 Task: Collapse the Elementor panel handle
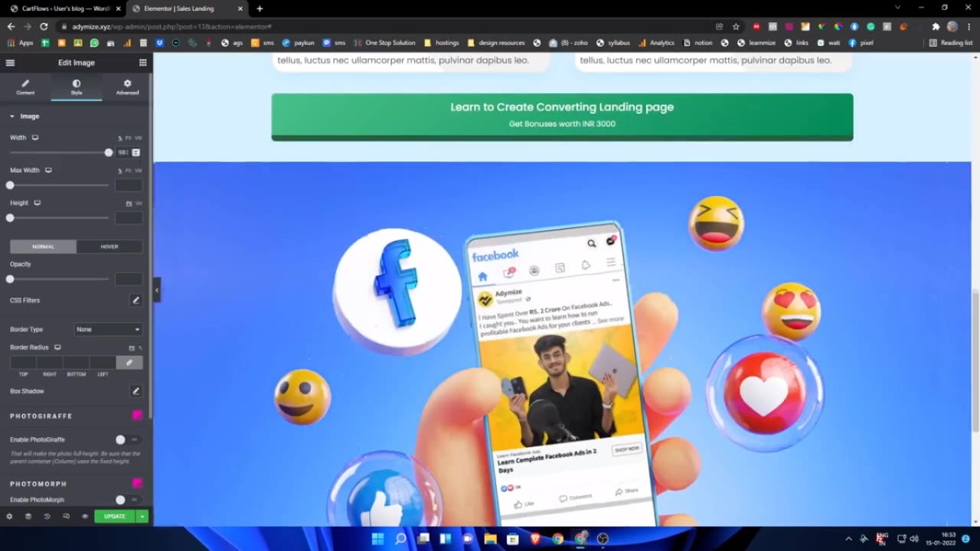coord(156,290)
